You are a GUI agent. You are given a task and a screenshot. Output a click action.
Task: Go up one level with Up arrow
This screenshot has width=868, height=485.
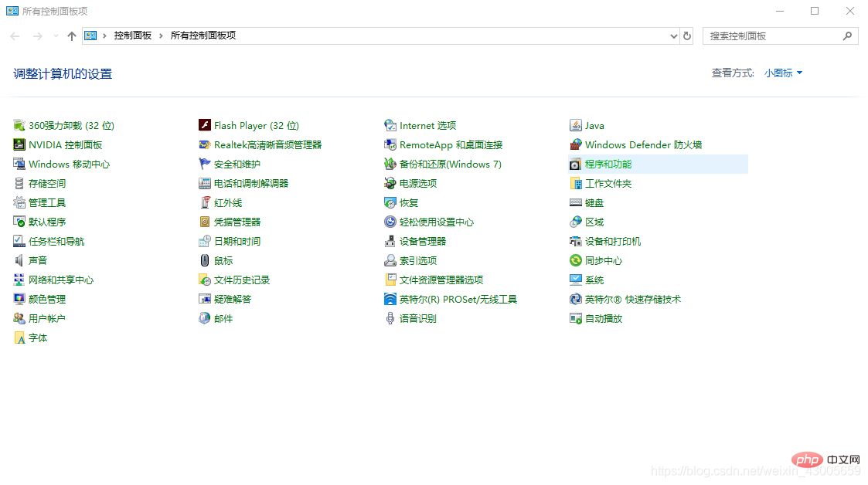click(x=71, y=36)
